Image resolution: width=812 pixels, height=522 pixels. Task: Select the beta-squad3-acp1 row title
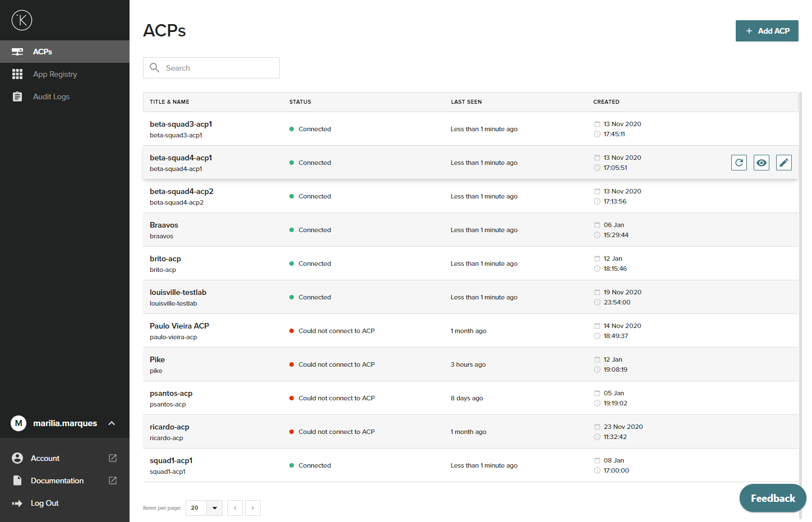[181, 124]
